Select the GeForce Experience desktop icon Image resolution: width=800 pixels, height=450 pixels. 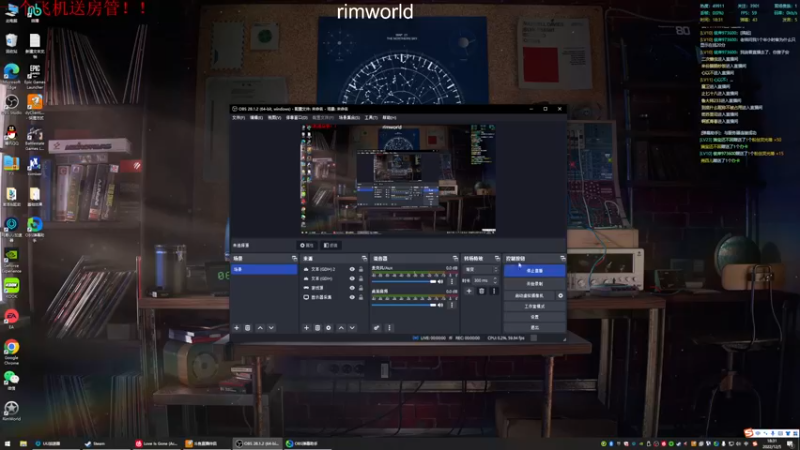[x=11, y=260]
